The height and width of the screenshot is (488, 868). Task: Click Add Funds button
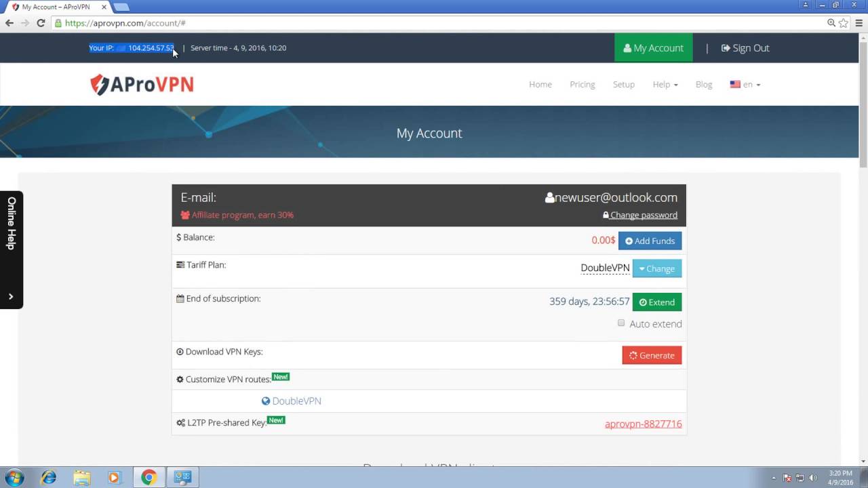[x=650, y=241]
